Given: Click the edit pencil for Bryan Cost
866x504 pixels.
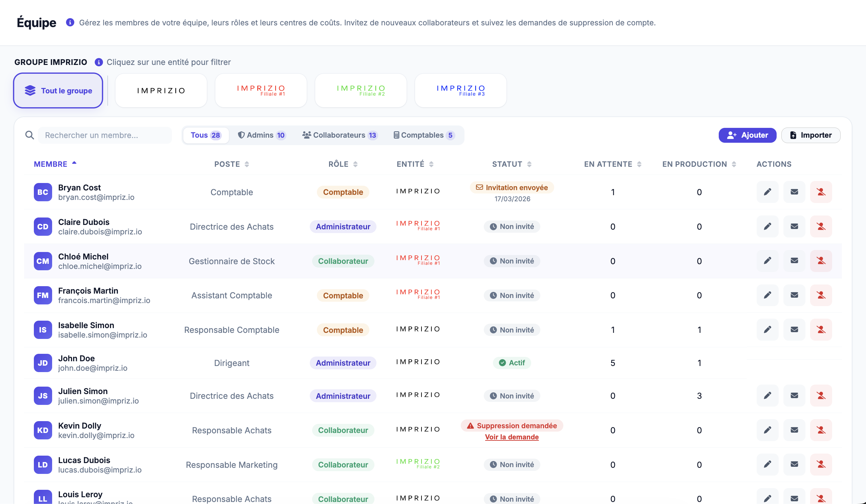Looking at the screenshot, I should click(767, 192).
